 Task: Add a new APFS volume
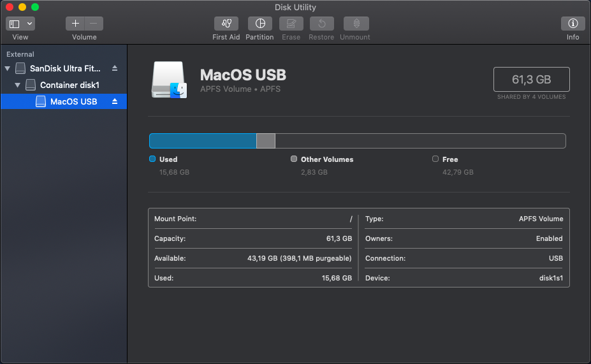pos(75,24)
